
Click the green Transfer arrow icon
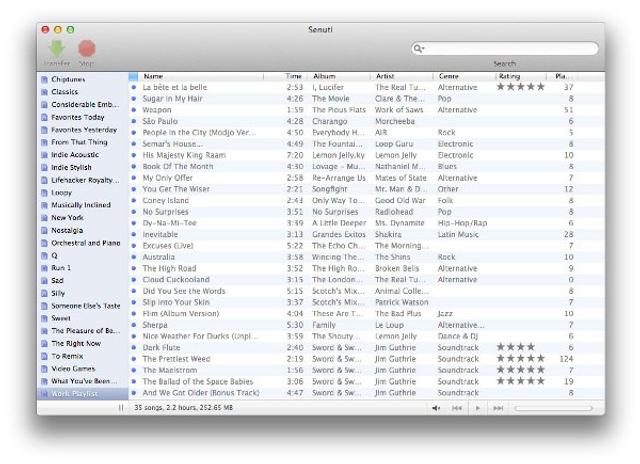pyautogui.click(x=56, y=48)
